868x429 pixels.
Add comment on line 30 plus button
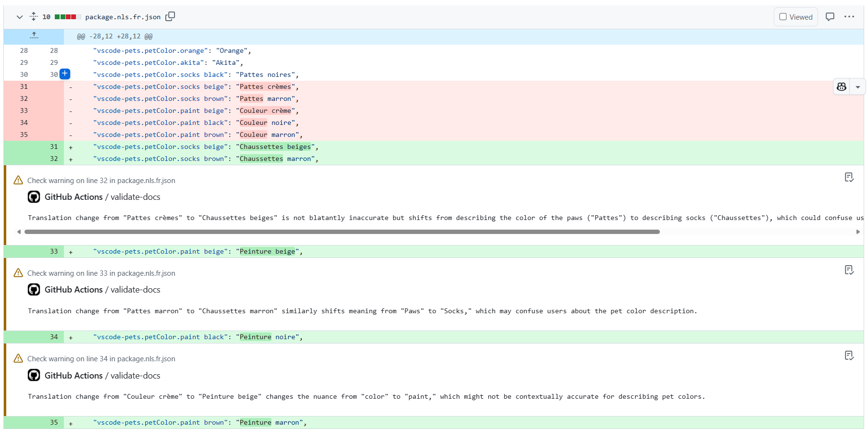coord(65,74)
